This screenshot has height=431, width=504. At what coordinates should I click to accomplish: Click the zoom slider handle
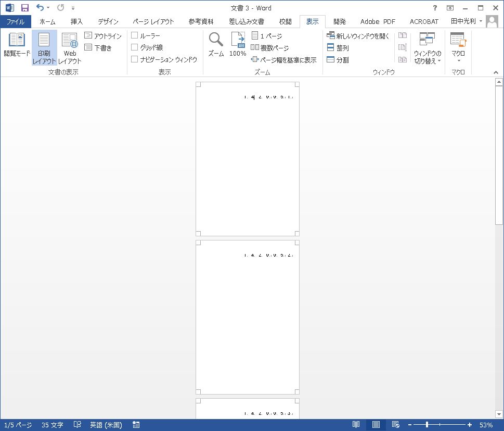click(427, 425)
